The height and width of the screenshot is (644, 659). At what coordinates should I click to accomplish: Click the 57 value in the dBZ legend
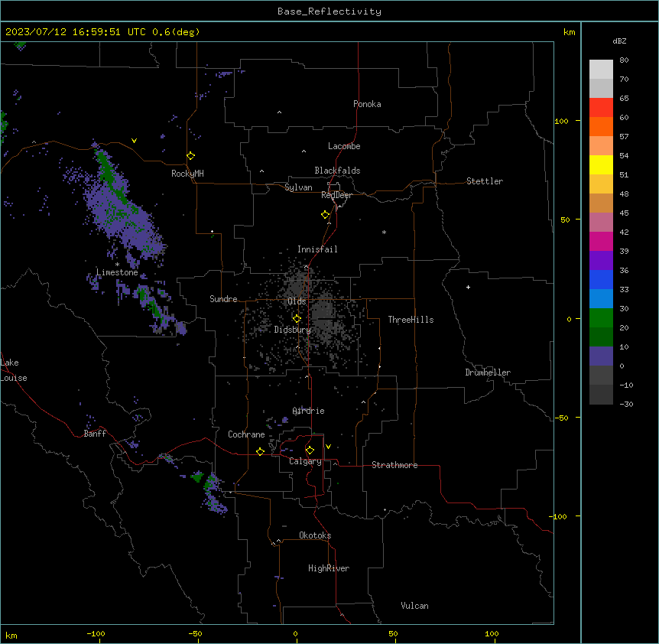click(624, 137)
